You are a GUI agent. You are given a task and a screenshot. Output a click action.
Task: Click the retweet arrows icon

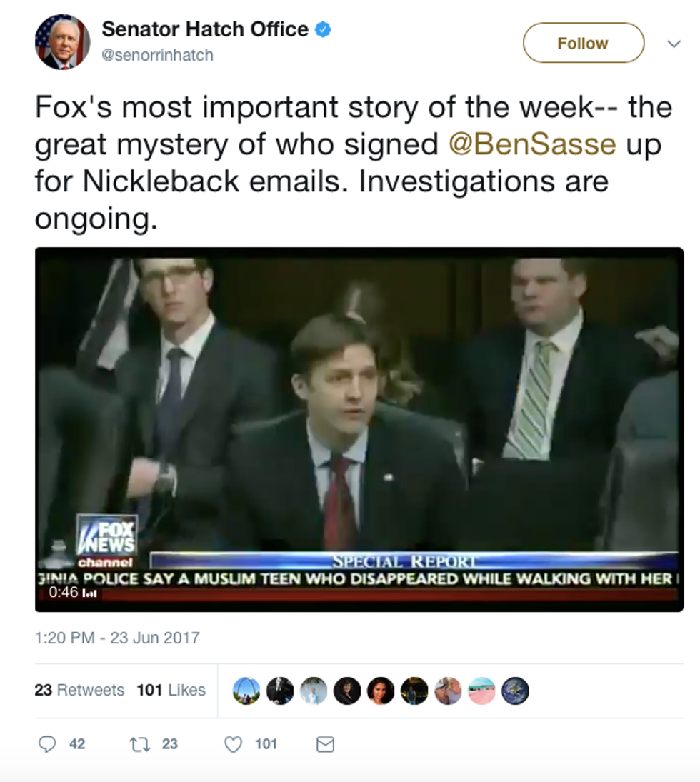point(139,744)
